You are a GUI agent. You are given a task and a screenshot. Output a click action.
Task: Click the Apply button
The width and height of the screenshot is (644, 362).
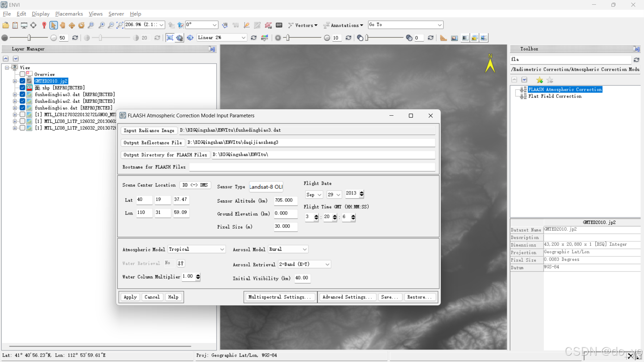tap(130, 297)
